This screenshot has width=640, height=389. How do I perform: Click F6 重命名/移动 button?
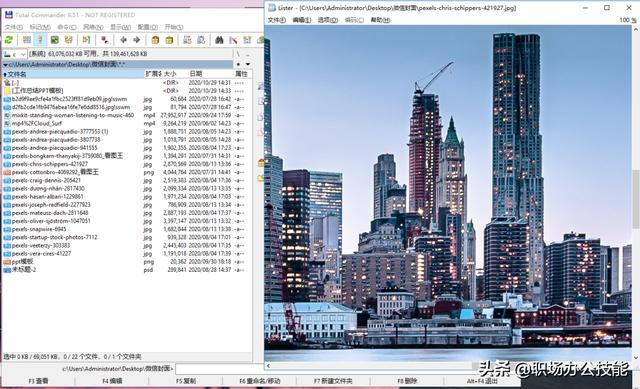point(260,381)
